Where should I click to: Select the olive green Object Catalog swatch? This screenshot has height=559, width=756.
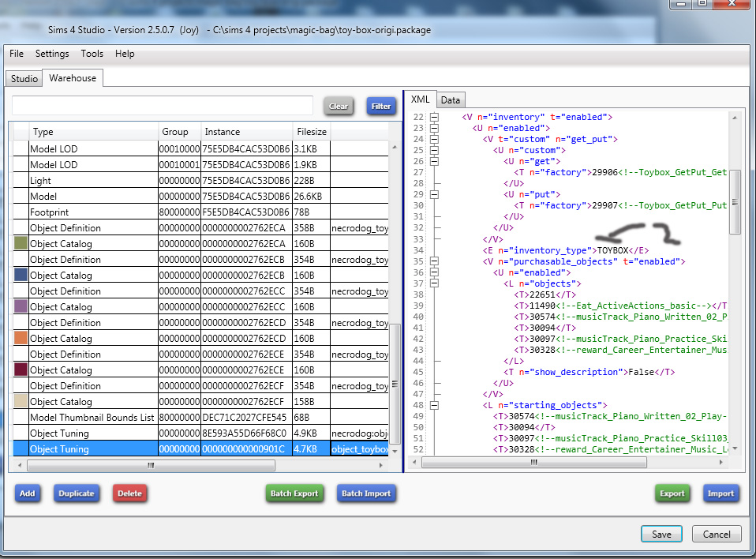pos(21,244)
